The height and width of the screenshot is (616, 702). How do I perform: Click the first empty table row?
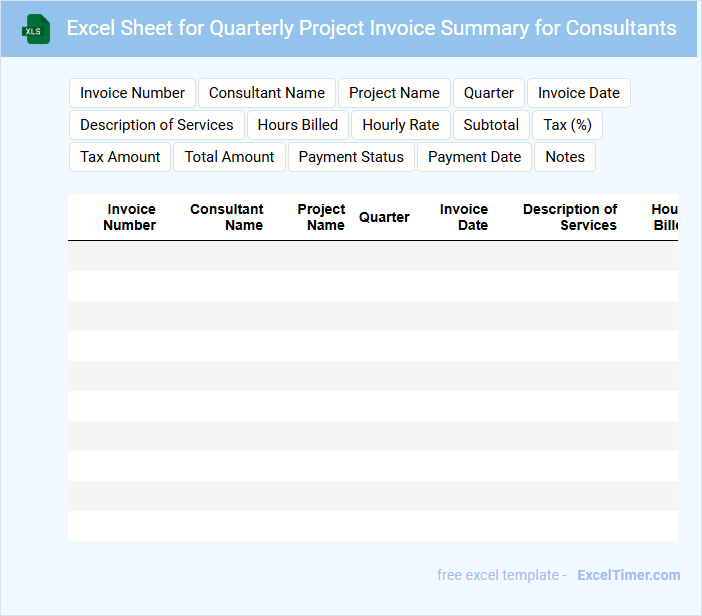[372, 256]
